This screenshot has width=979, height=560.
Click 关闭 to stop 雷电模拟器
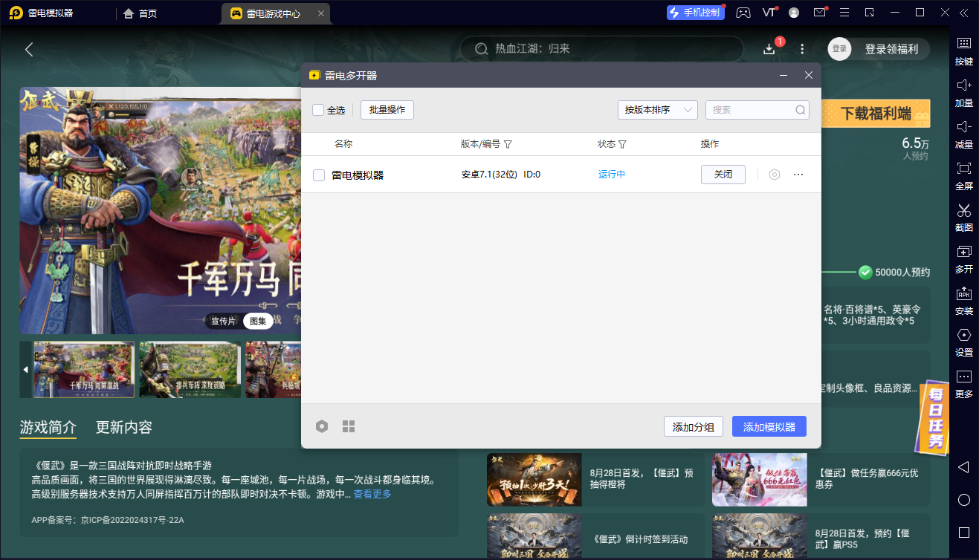click(x=723, y=175)
